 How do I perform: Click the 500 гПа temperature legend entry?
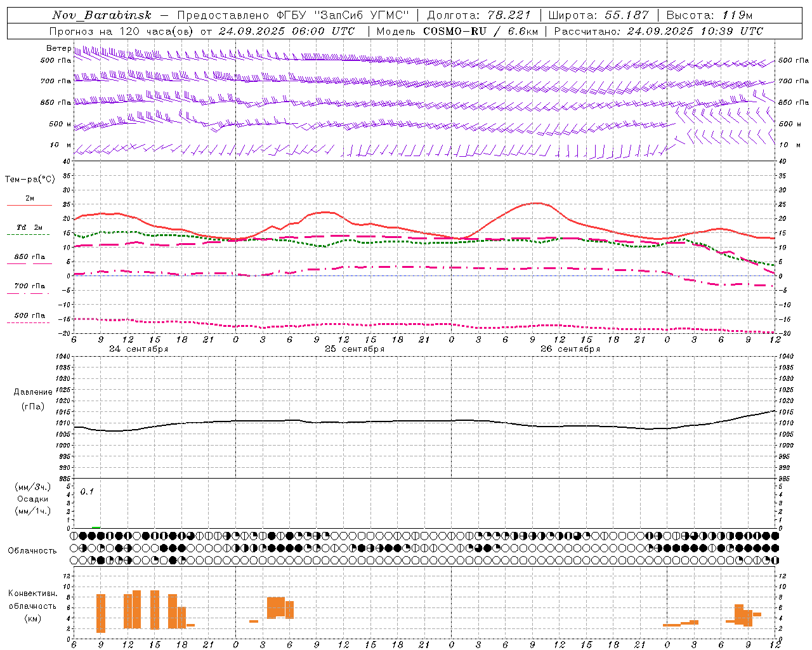(29, 315)
